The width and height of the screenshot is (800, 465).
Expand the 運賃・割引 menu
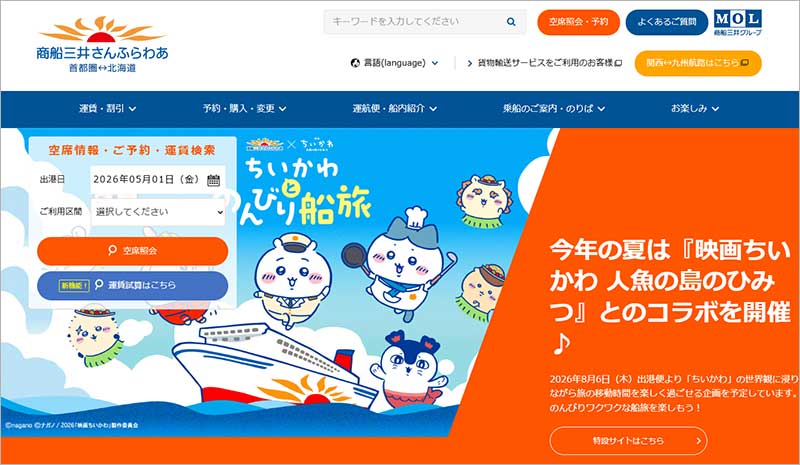pyautogui.click(x=107, y=108)
